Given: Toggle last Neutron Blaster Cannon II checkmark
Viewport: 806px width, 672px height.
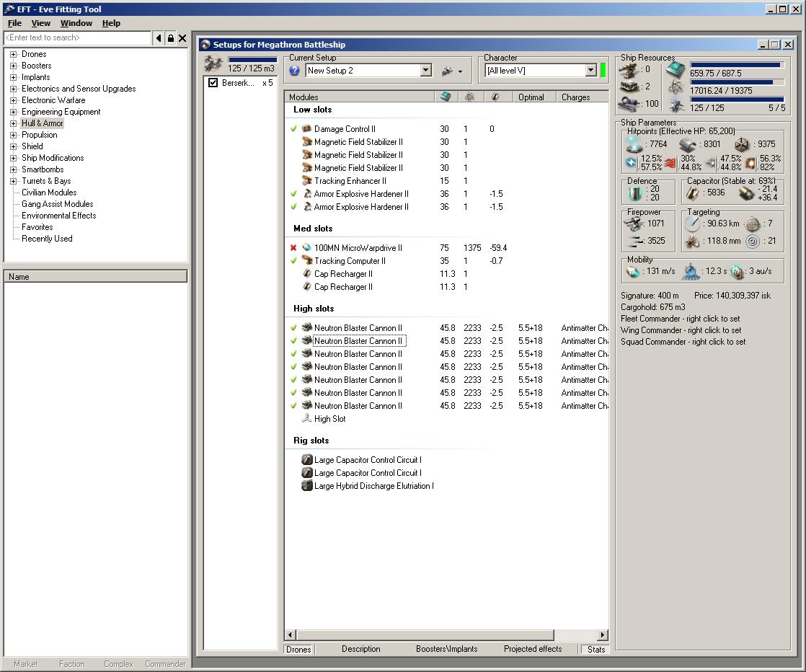Looking at the screenshot, I should tap(293, 406).
